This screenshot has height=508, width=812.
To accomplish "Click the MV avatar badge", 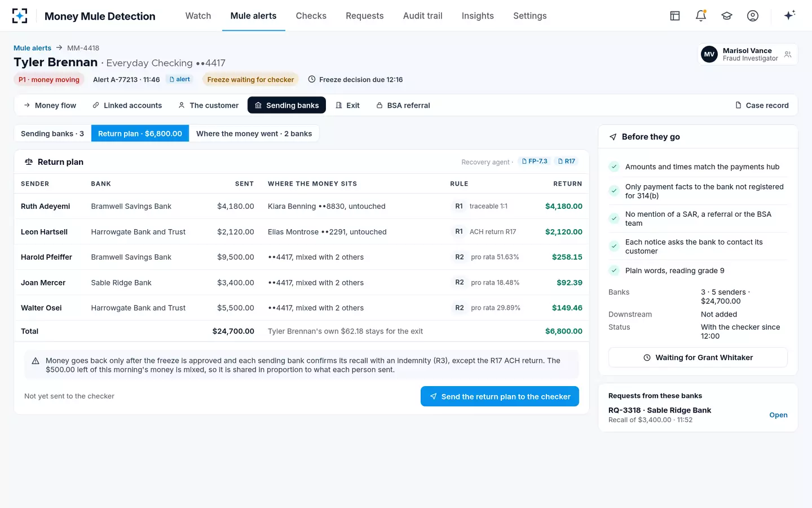I will [x=709, y=54].
